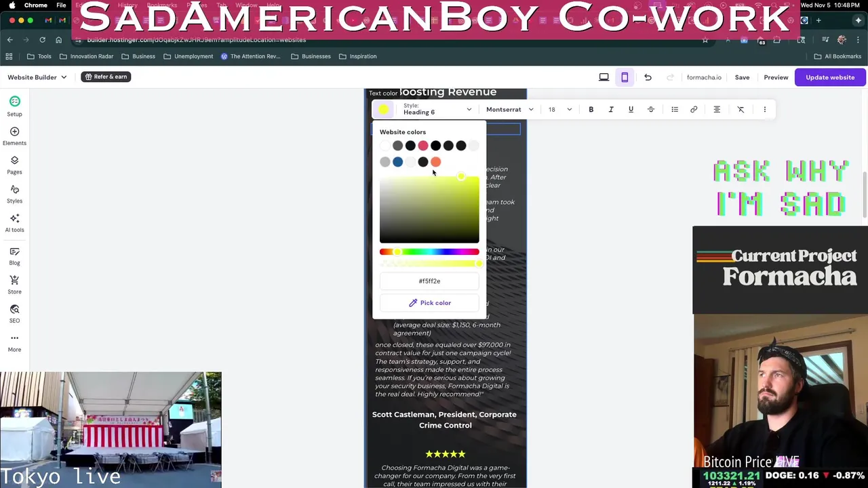The width and height of the screenshot is (868, 488).
Task: Click the Save button
Action: point(742,77)
